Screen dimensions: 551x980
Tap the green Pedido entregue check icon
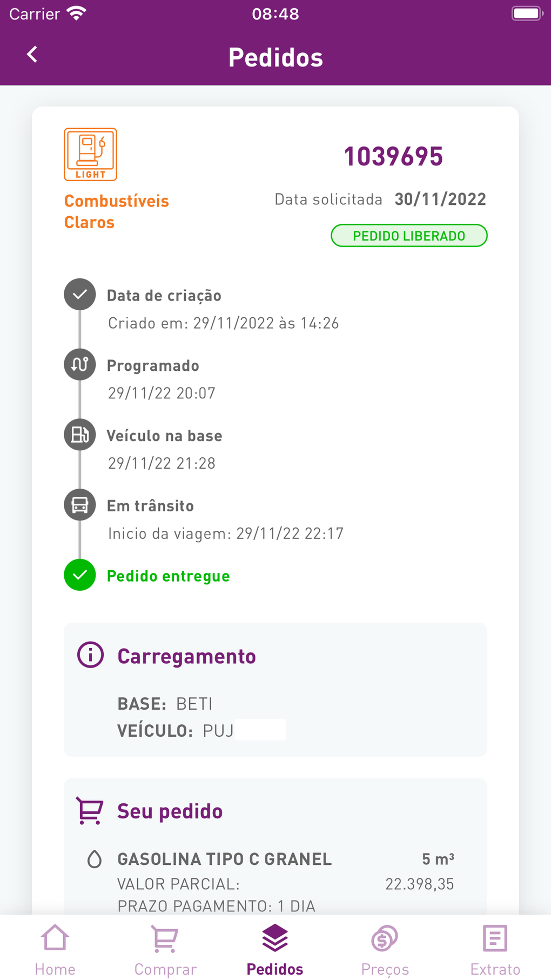coord(80,575)
